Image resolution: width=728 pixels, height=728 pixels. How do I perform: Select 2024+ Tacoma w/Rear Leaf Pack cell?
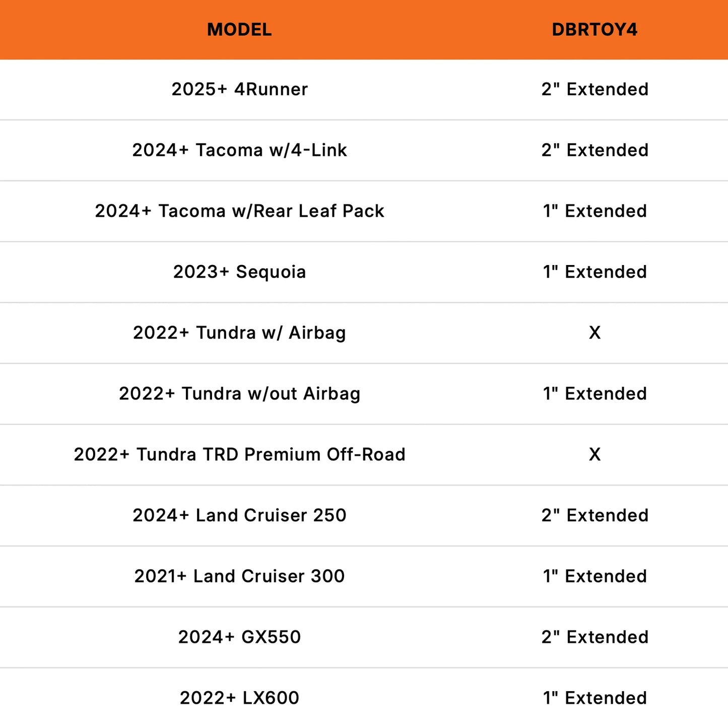[239, 211]
